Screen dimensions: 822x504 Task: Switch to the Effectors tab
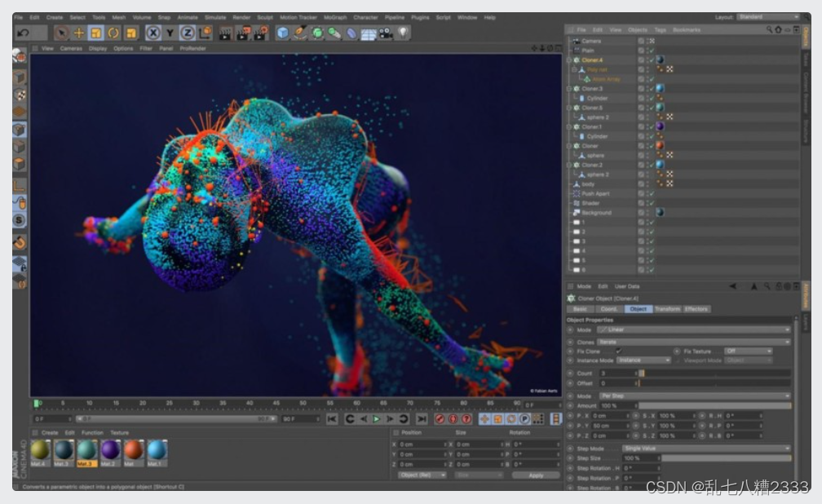(x=696, y=309)
